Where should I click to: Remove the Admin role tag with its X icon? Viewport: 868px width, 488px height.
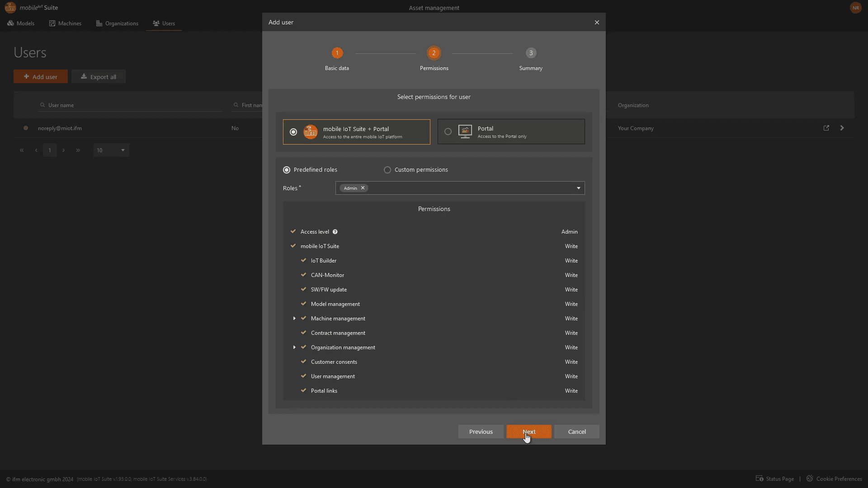click(x=363, y=188)
